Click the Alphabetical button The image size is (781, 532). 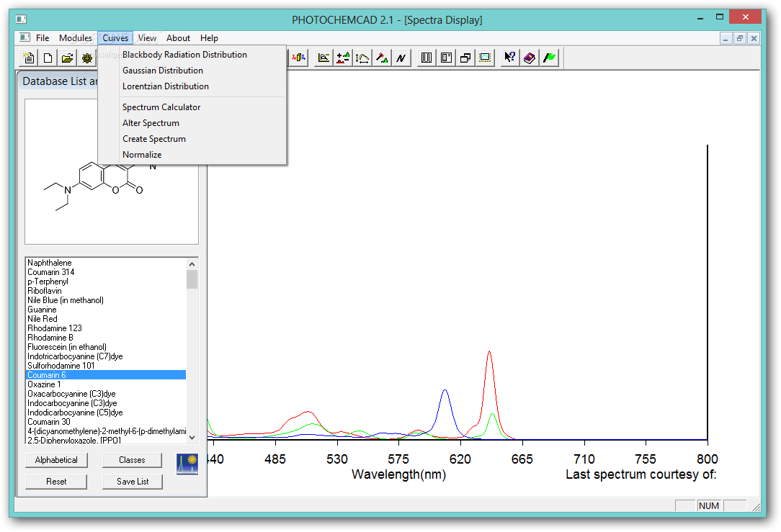56,460
